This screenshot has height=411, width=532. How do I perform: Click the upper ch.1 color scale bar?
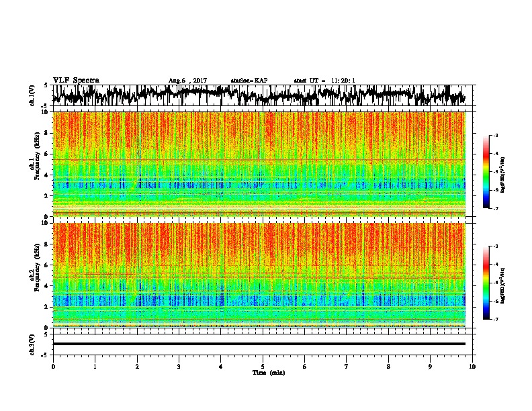click(x=486, y=172)
